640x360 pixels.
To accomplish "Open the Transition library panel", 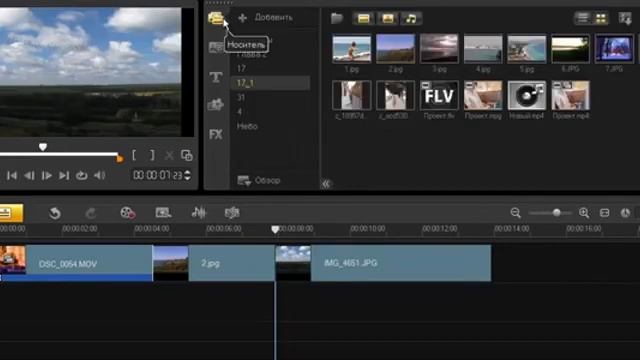I will 216,47.
